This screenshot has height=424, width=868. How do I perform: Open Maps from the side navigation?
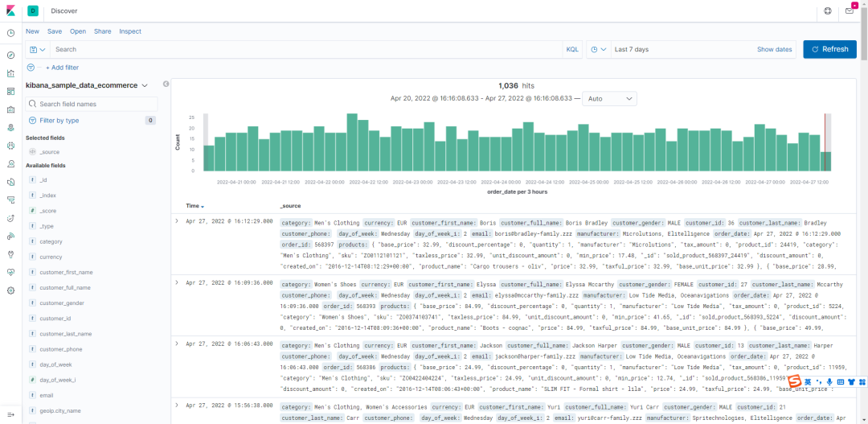click(x=10, y=127)
